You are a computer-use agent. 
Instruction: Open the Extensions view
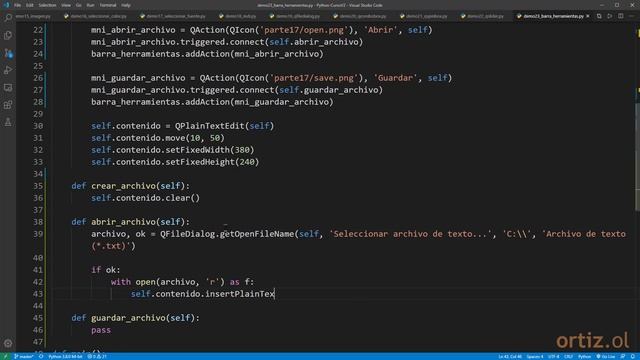[8, 105]
